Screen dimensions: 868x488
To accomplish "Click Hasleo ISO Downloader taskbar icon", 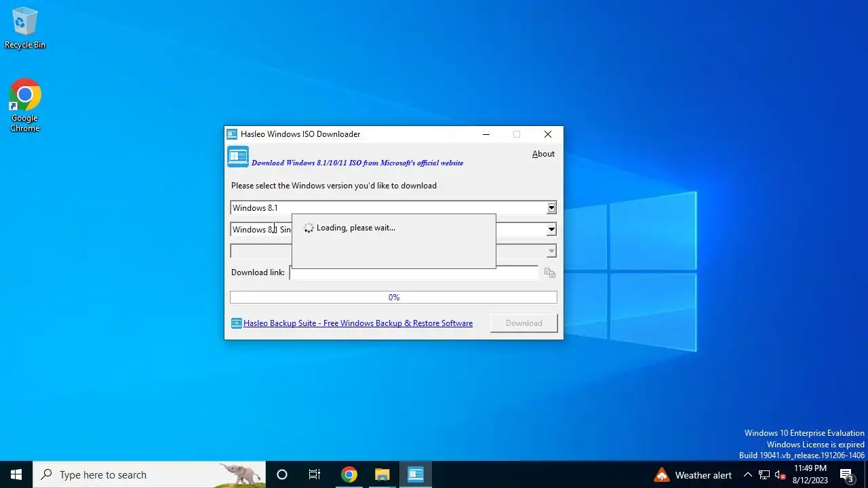I will (415, 474).
